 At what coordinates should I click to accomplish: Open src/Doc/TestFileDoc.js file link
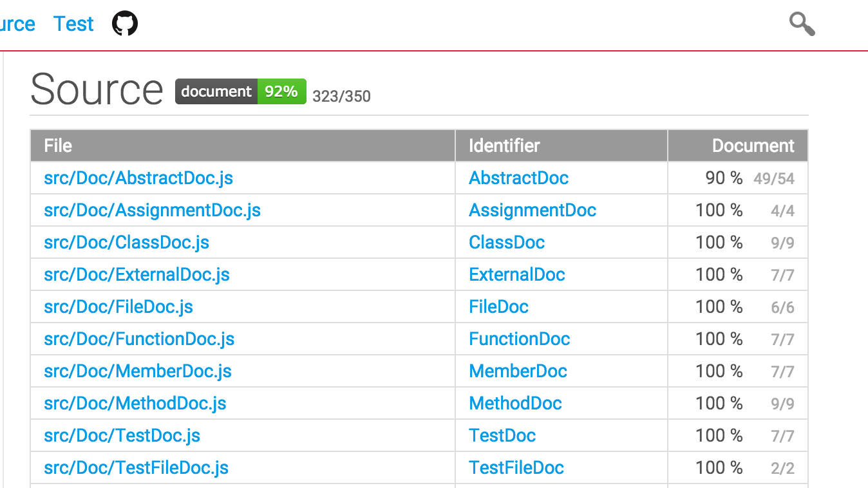(x=136, y=467)
